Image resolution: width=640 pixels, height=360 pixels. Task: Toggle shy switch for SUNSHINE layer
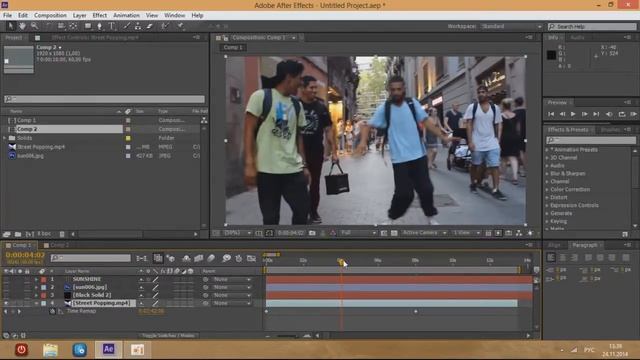pos(141,279)
